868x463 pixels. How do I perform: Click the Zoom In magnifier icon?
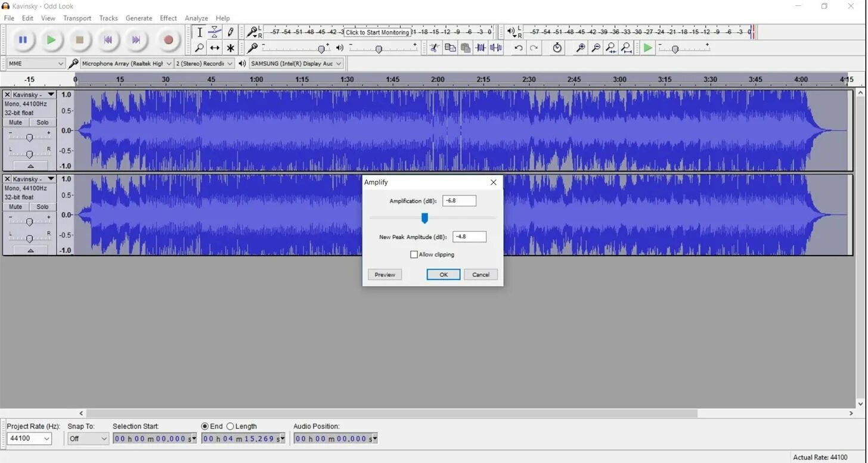coord(580,48)
